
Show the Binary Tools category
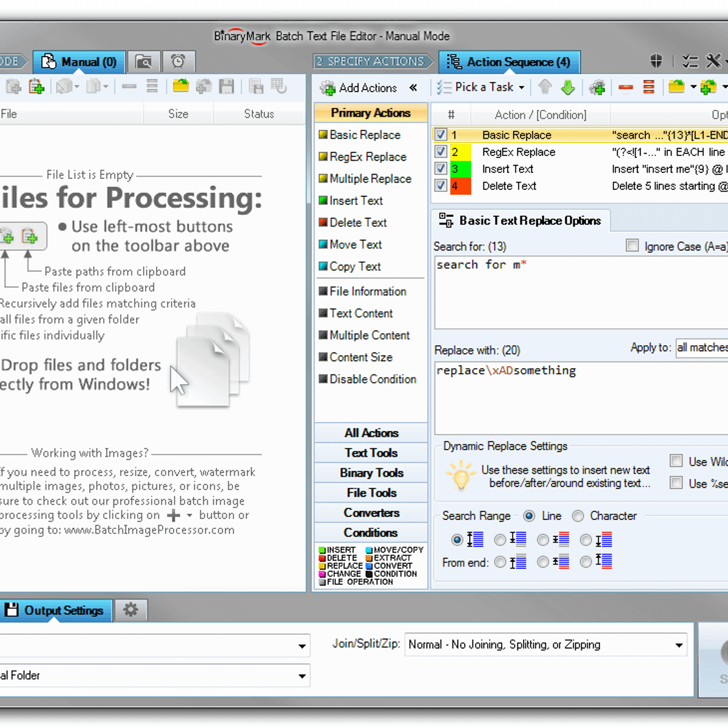pyautogui.click(x=371, y=473)
